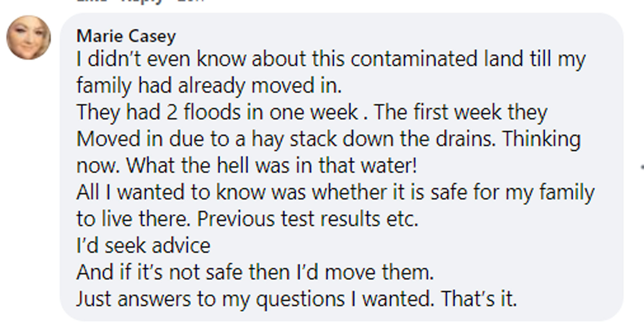Click the text 'Previous test results etc.'
This screenshot has width=644, height=329.
pyautogui.click(x=308, y=219)
